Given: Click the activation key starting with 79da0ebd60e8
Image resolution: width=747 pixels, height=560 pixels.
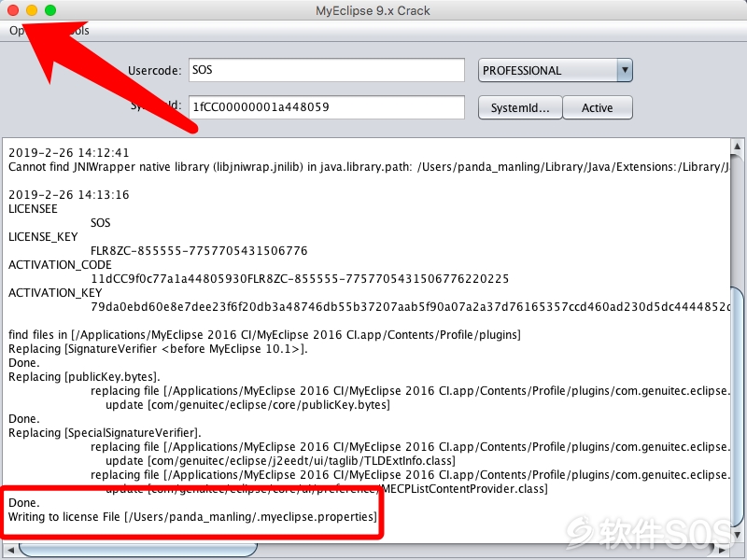Looking at the screenshot, I should [410, 307].
